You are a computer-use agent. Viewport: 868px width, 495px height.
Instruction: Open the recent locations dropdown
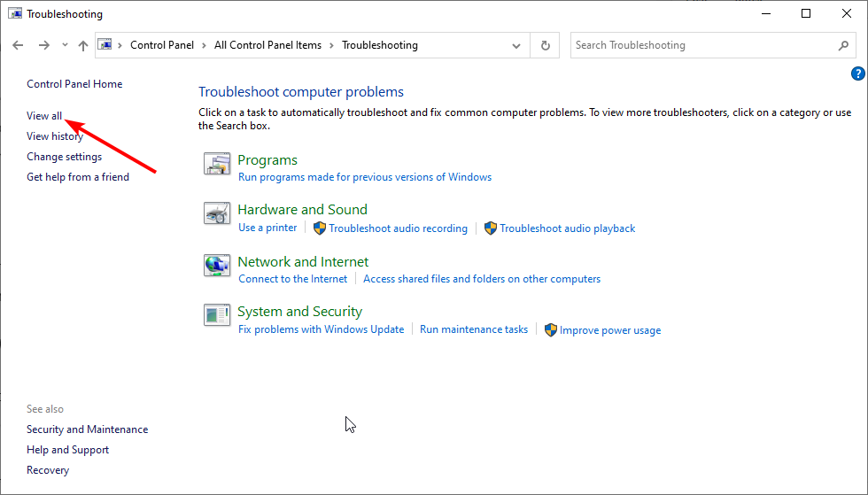[x=65, y=45]
